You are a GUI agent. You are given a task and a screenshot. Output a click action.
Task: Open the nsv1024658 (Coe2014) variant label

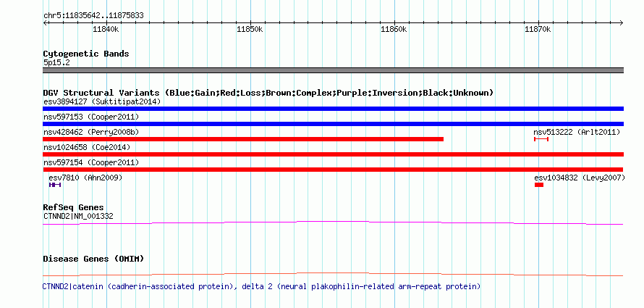(87, 147)
